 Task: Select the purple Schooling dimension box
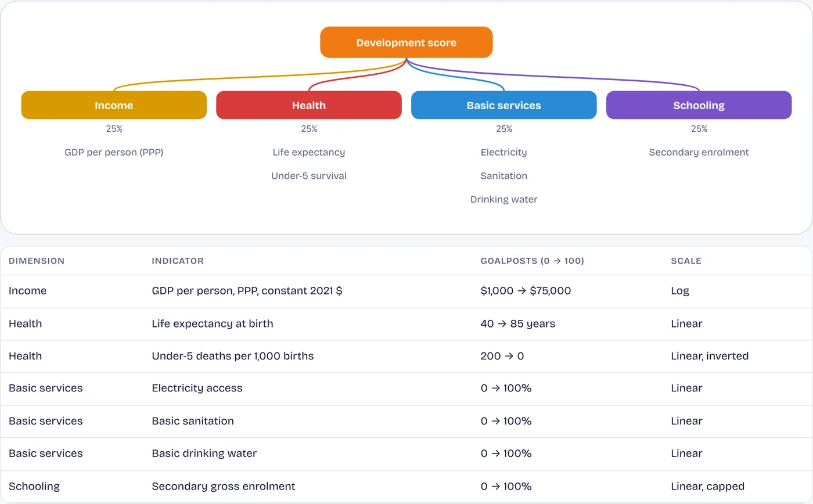click(699, 105)
